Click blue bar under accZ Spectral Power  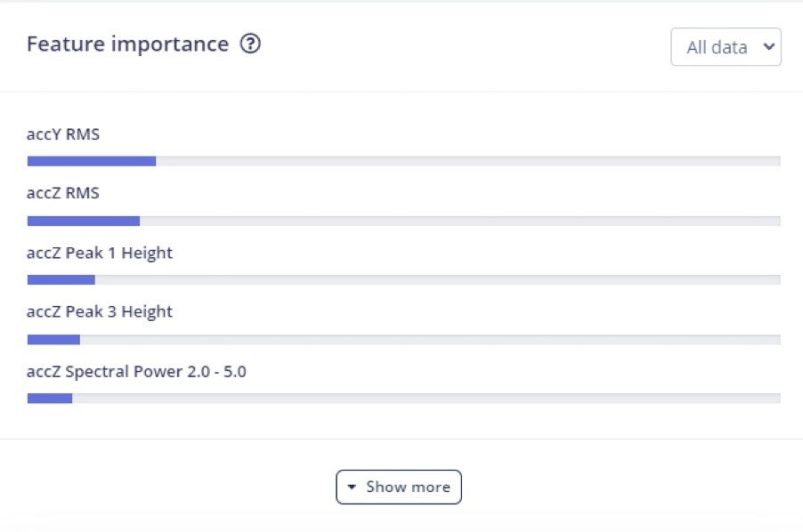point(50,399)
